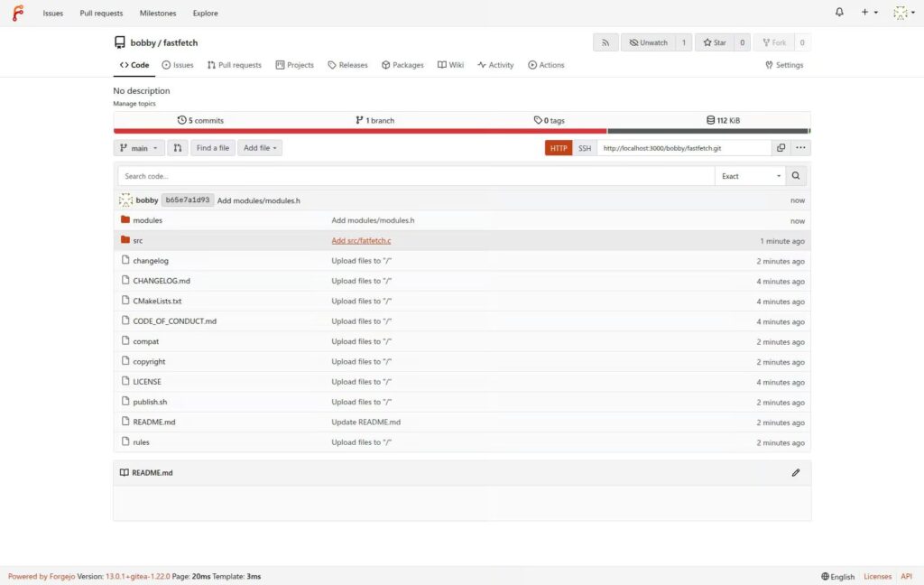Edit README.md via the pencil icon
This screenshot has width=924, height=585.
pos(795,471)
